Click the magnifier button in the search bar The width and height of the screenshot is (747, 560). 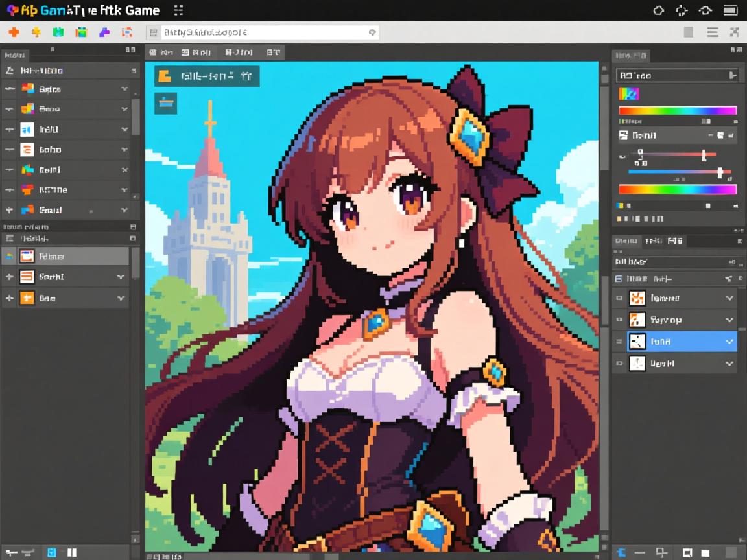click(x=370, y=31)
